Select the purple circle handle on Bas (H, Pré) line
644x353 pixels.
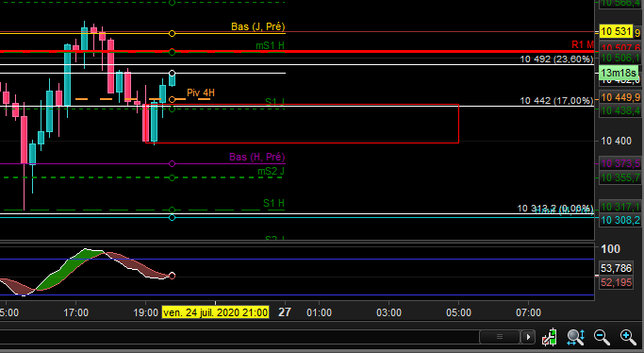pyautogui.click(x=173, y=164)
